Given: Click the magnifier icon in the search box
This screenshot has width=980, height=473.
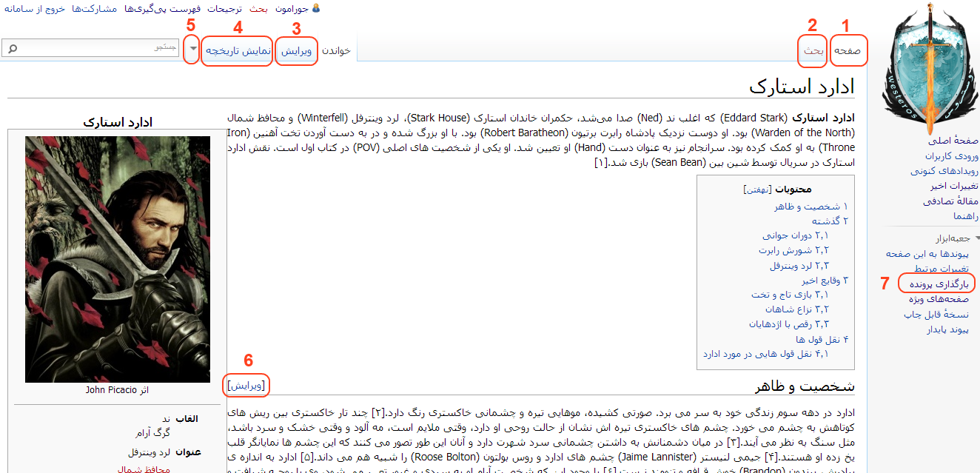Looking at the screenshot, I should (x=12, y=48).
